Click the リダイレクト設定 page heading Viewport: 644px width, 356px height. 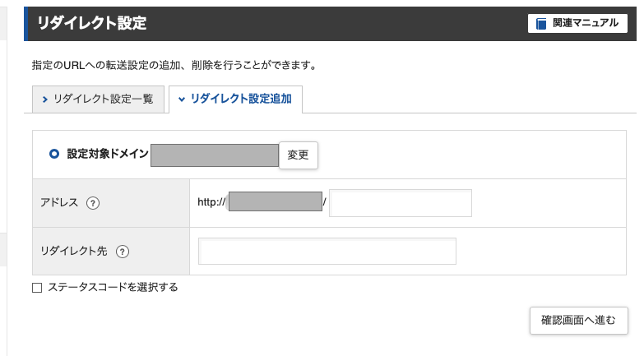91,23
